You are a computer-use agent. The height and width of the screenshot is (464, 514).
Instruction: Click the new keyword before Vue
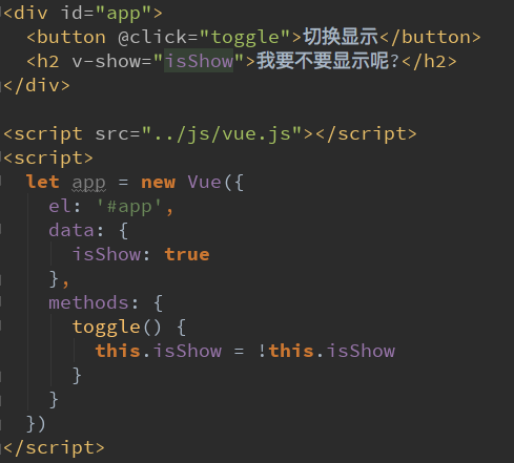pos(158,183)
